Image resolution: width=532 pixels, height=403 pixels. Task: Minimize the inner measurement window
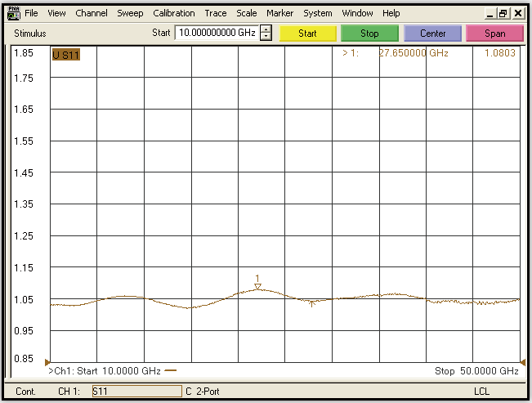[x=489, y=13]
